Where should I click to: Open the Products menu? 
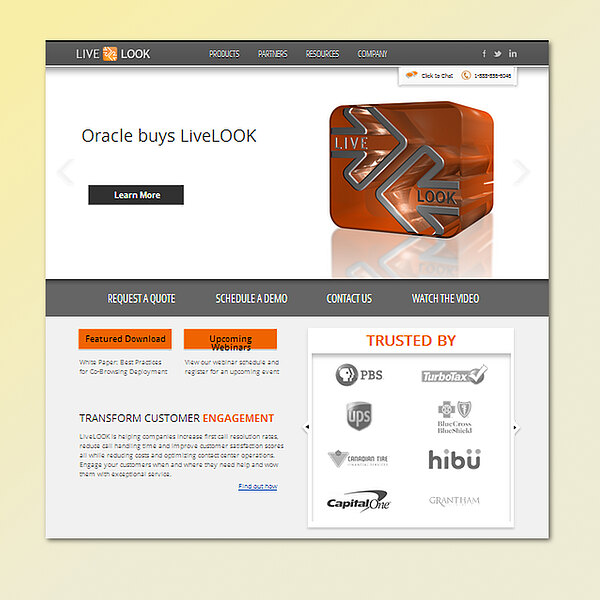coord(224,54)
